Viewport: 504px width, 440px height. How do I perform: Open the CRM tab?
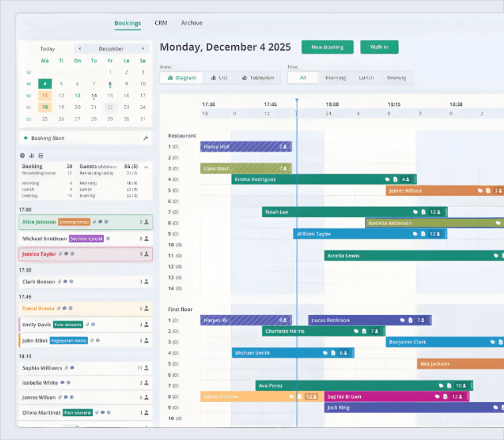pyautogui.click(x=161, y=23)
